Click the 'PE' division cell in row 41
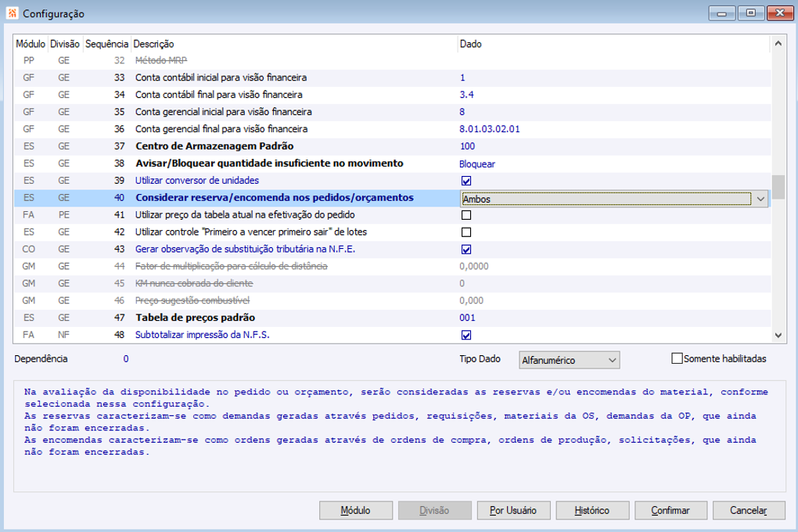The width and height of the screenshot is (798, 532). pos(63,215)
